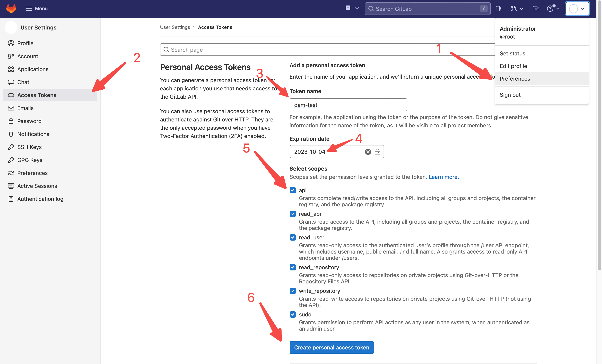Open the To-Do List icon
This screenshot has width=602, height=364.
pos(535,9)
